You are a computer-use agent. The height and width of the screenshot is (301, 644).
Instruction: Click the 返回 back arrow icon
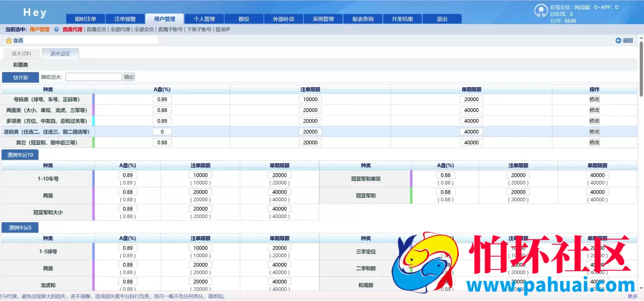(618, 41)
